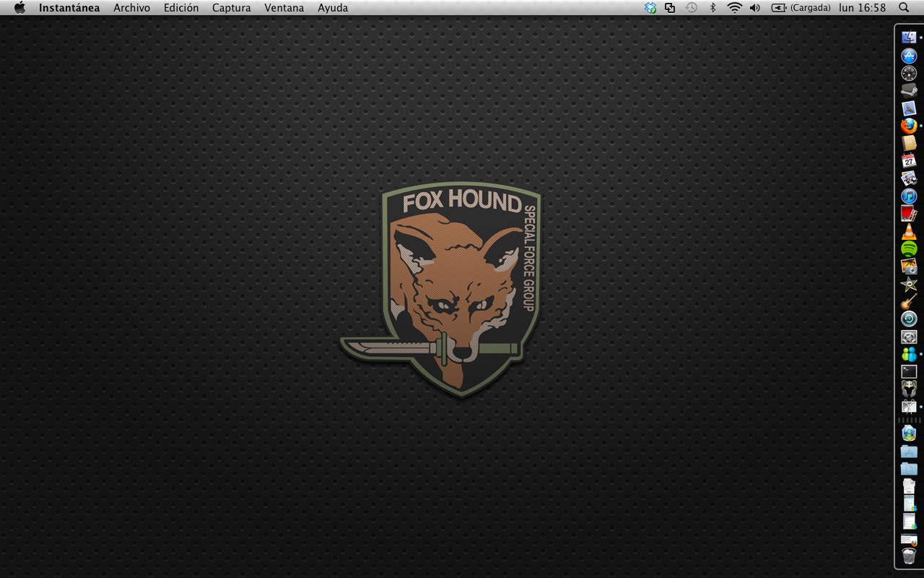Click the clock reading lun 16:58
The image size is (924, 578).
862,8
